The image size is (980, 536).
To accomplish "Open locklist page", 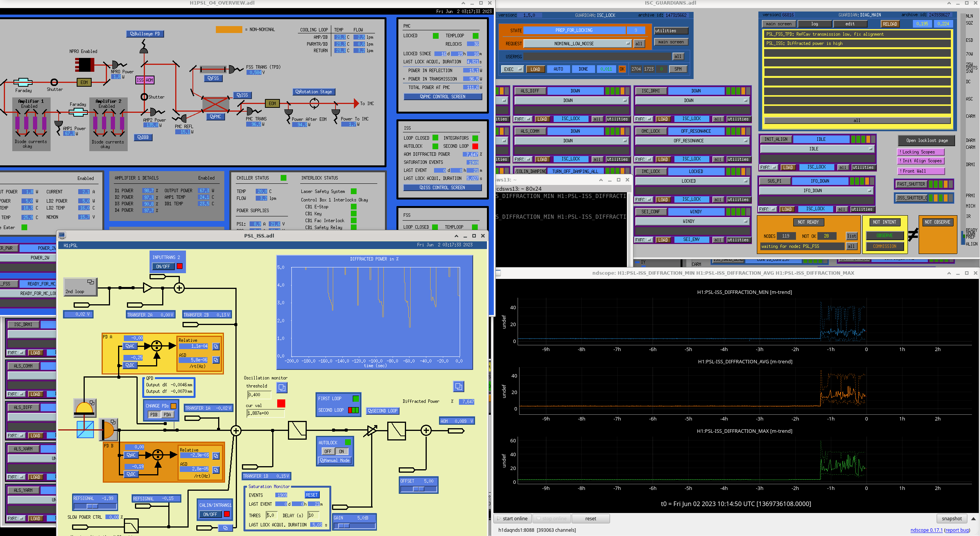I will [x=927, y=140].
